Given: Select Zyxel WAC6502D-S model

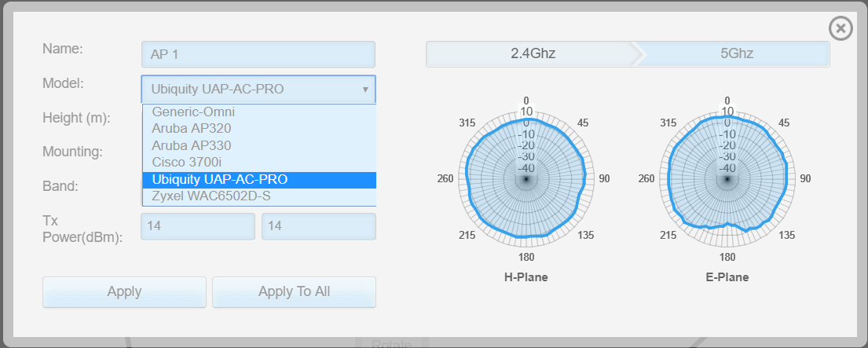Looking at the screenshot, I should (x=211, y=196).
